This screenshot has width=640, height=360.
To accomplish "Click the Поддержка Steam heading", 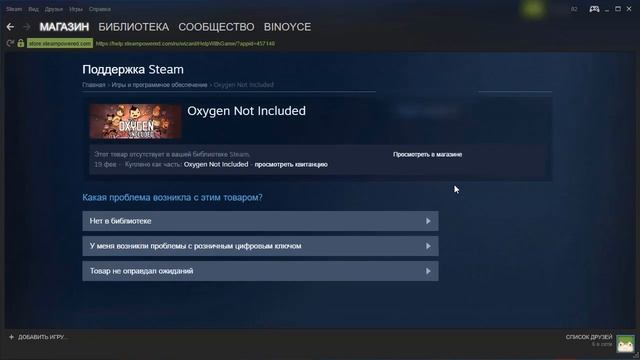I will pos(133,69).
